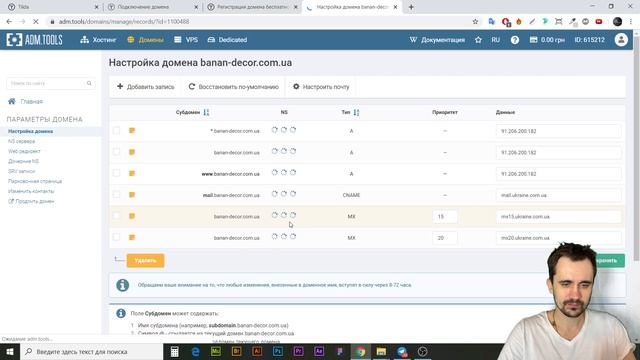
Task: Check the MX priority 15 record checkbox
Action: point(116,216)
